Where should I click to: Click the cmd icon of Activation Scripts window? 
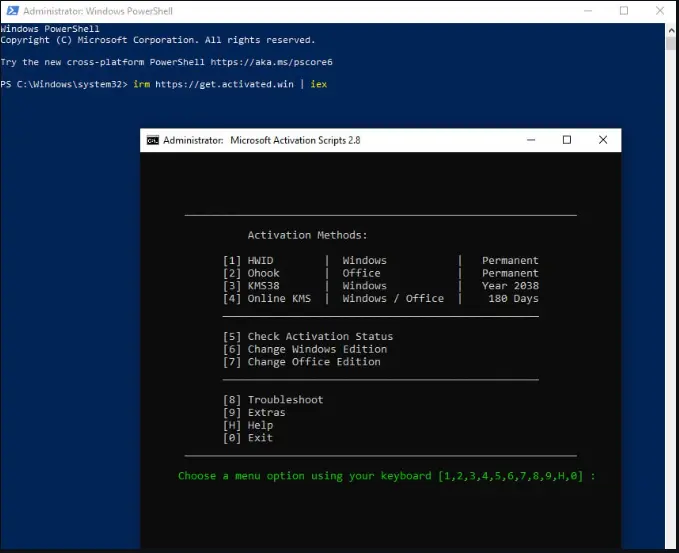(x=152, y=140)
